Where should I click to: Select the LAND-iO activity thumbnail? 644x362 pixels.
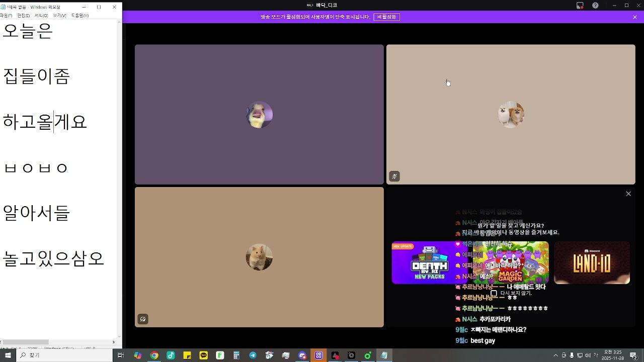[x=592, y=262]
